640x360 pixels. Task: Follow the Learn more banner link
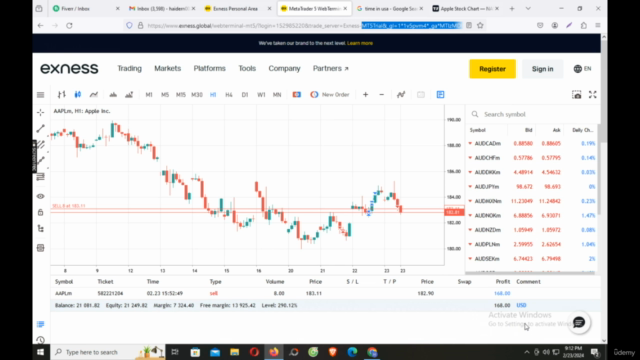(x=360, y=43)
